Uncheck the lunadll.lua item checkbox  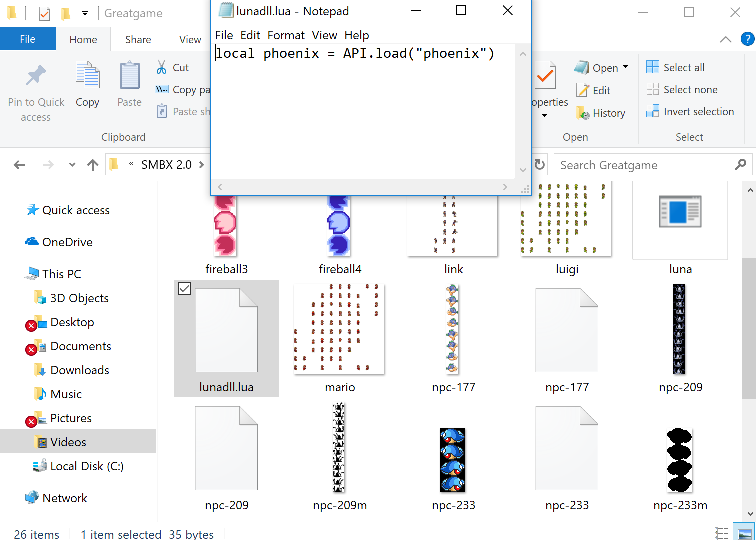(184, 289)
